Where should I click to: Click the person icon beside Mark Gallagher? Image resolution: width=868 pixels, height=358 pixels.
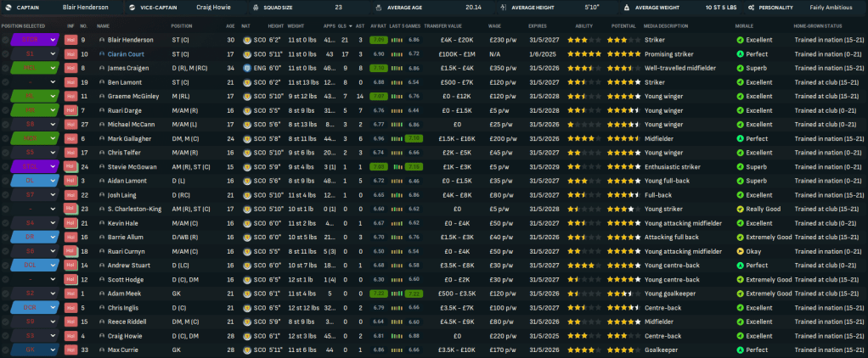coord(102,138)
